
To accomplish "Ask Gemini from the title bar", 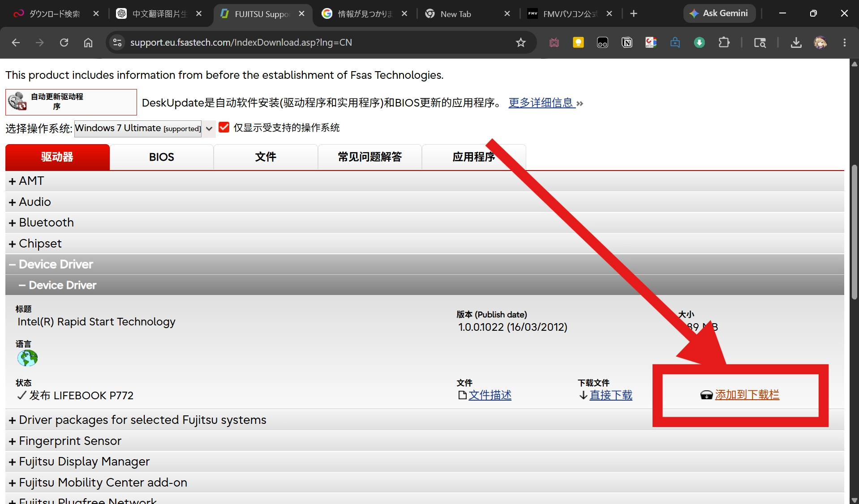I will [x=719, y=13].
